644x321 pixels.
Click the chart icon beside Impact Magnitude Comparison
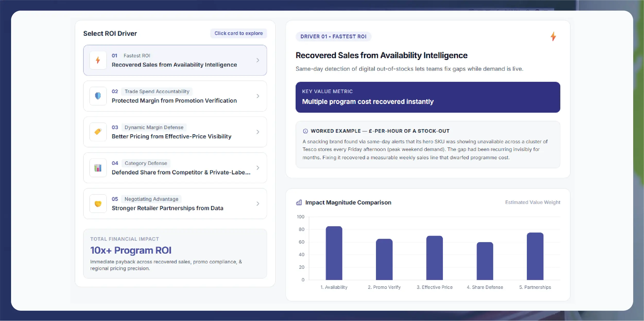299,202
